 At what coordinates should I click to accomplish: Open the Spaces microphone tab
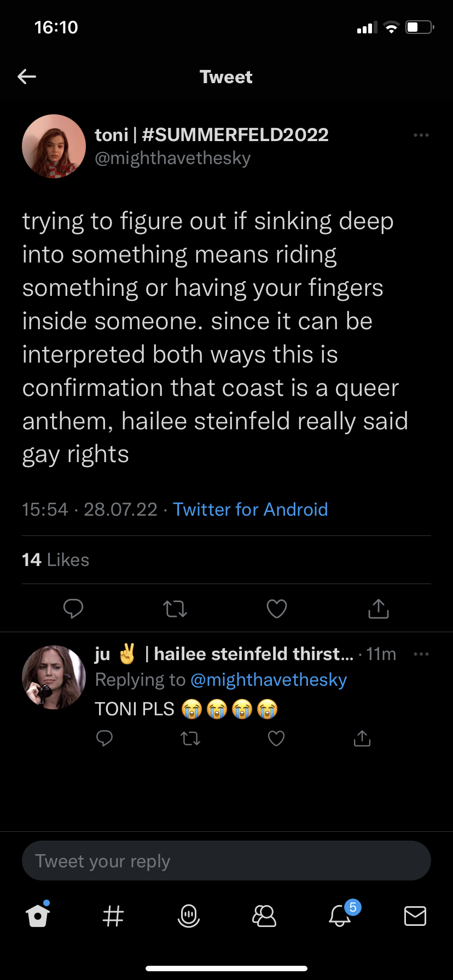pyautogui.click(x=189, y=915)
